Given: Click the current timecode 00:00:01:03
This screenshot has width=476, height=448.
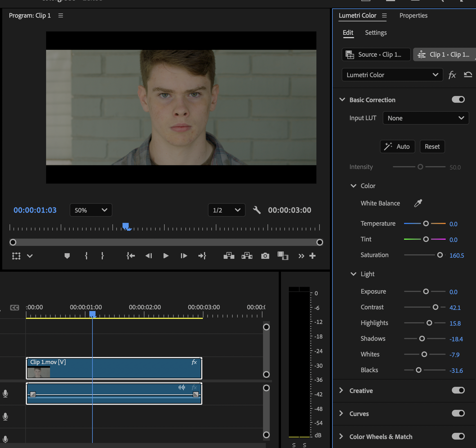Looking at the screenshot, I should click(35, 210).
